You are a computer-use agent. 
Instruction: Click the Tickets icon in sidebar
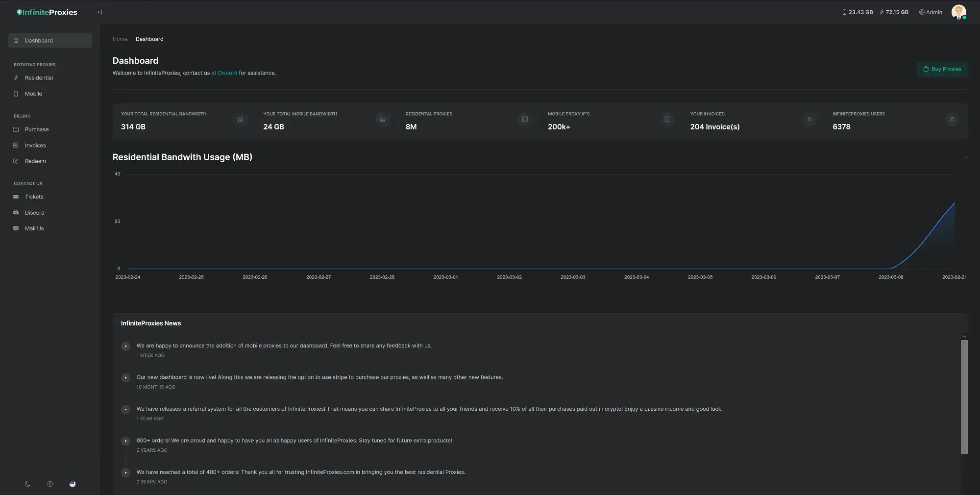[x=16, y=197]
